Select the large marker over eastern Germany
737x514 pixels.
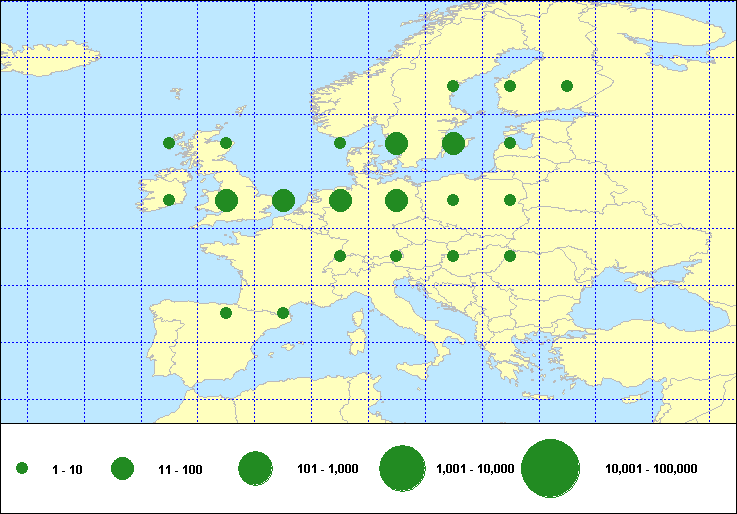coord(396,201)
